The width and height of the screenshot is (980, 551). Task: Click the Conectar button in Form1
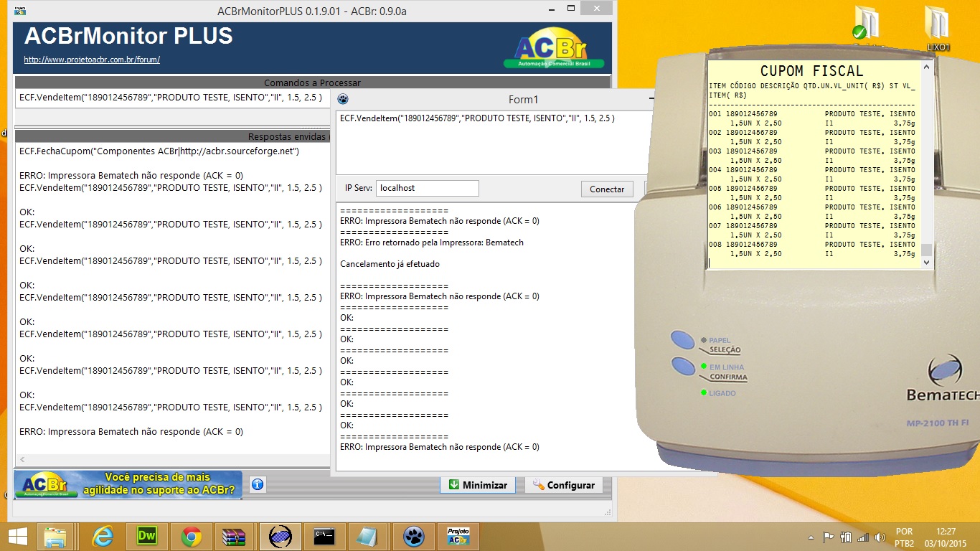click(607, 189)
